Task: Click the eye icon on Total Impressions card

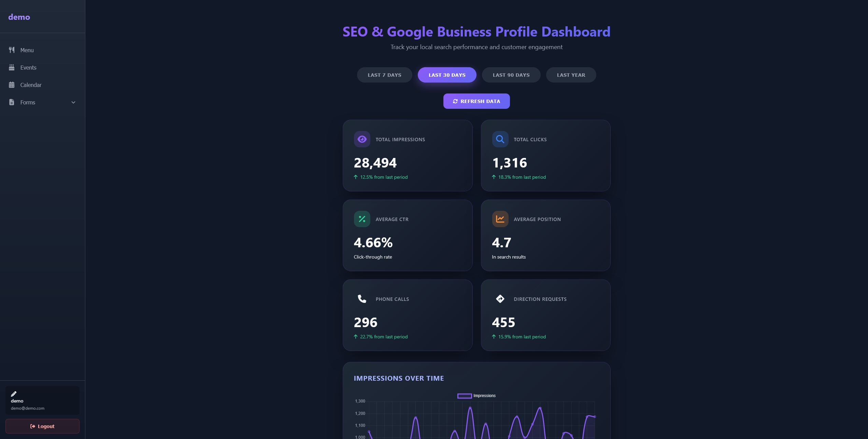Action: click(362, 139)
